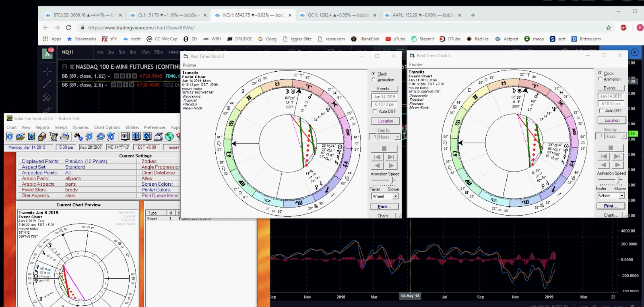Click Events button in Real Time Clock 2
Viewport: 644px width, 307px height.
[x=384, y=89]
